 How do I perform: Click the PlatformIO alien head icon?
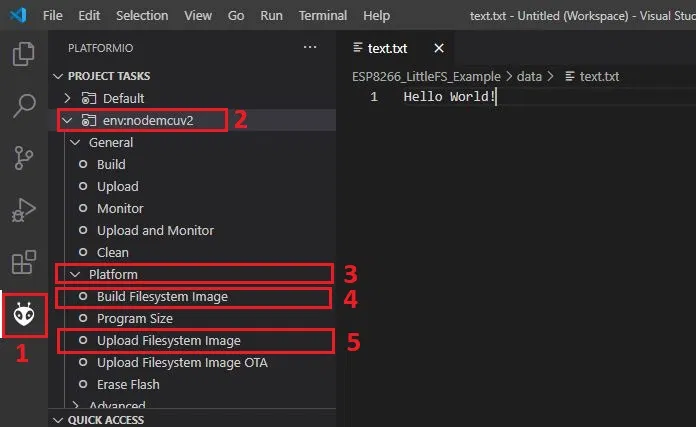coord(23,317)
